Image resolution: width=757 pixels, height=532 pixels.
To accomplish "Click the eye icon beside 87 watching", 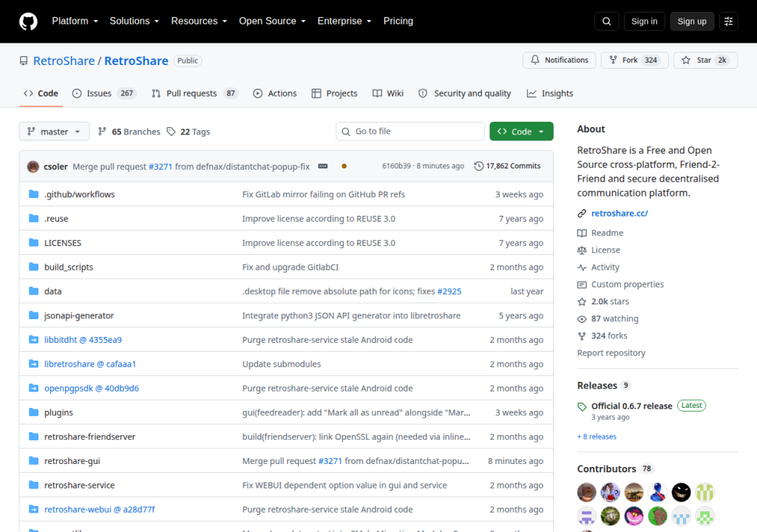I will (x=582, y=319).
